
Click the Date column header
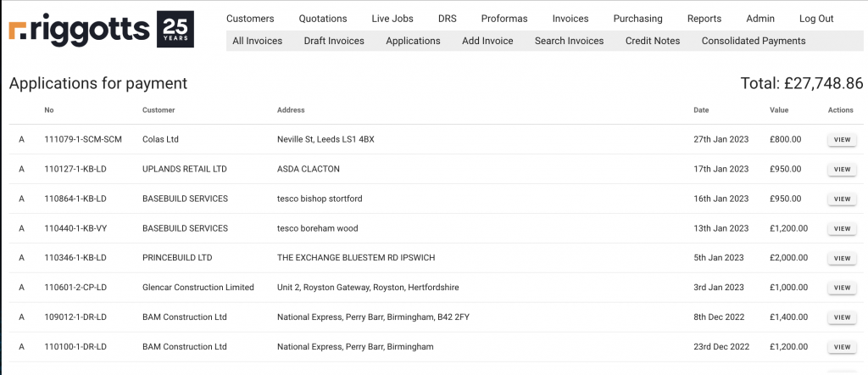click(x=701, y=110)
